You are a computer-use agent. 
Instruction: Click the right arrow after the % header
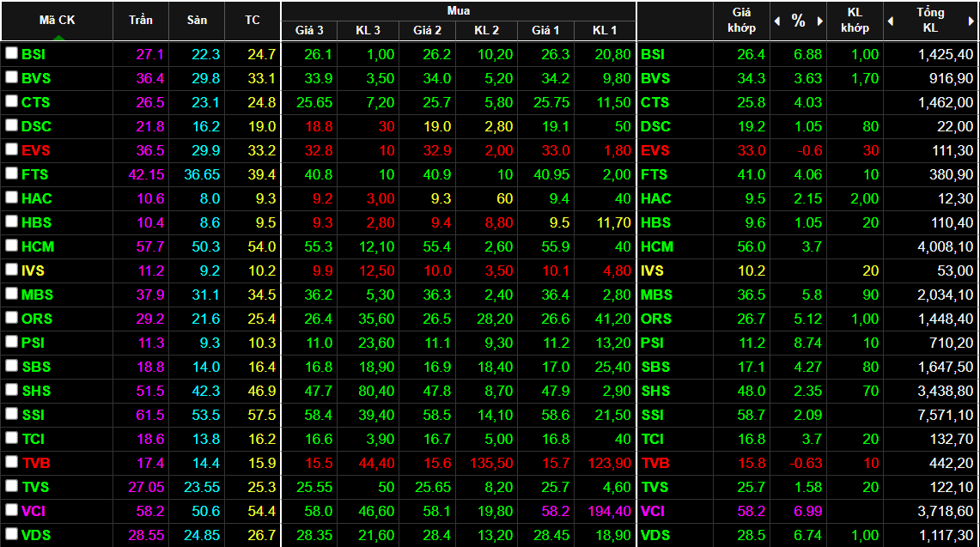(x=820, y=21)
